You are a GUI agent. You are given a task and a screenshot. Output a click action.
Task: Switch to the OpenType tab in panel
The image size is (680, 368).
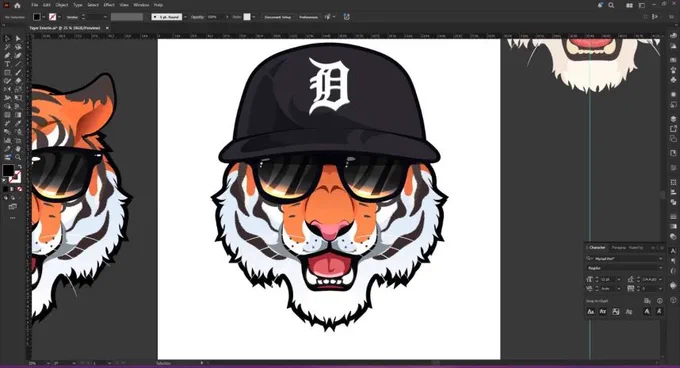[636, 248]
